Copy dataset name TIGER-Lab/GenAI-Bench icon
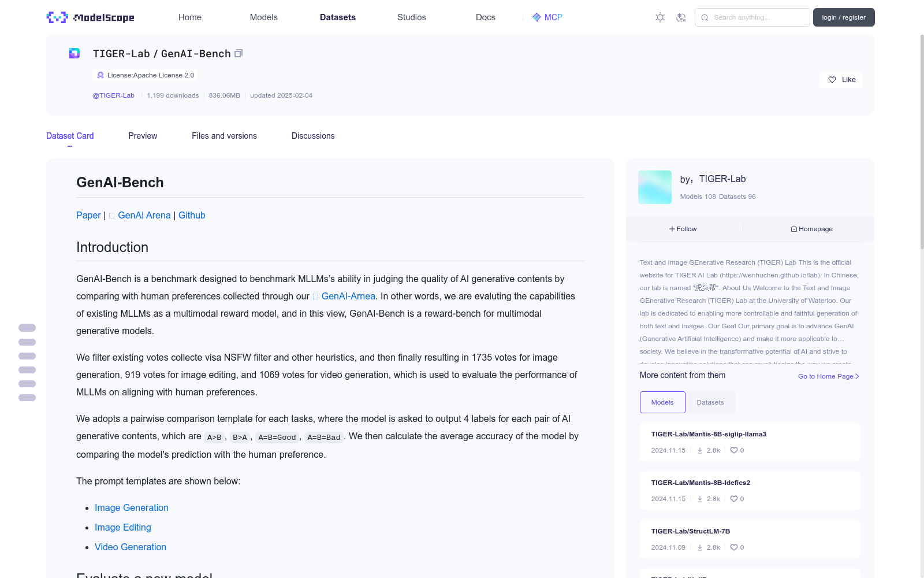 tap(239, 53)
